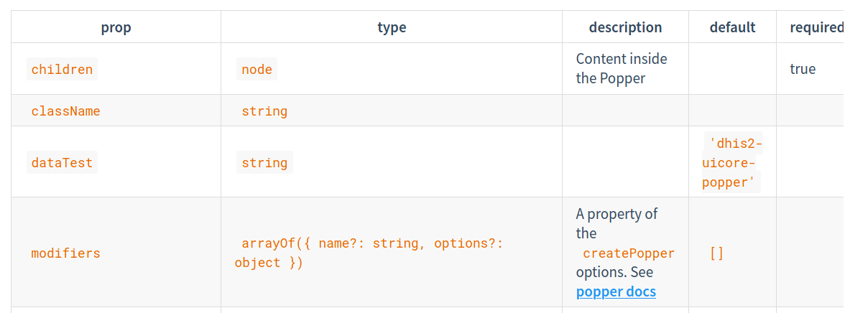This screenshot has height=313, width=868.
Task: Select the className prop name
Action: (65, 111)
